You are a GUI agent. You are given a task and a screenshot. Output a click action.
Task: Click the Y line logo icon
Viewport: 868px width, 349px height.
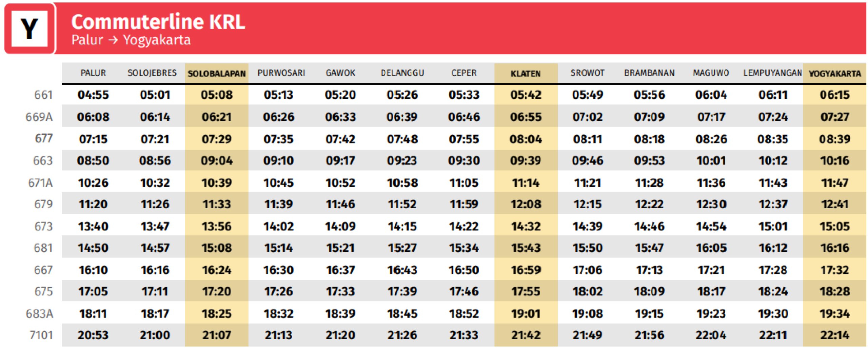[x=29, y=28]
